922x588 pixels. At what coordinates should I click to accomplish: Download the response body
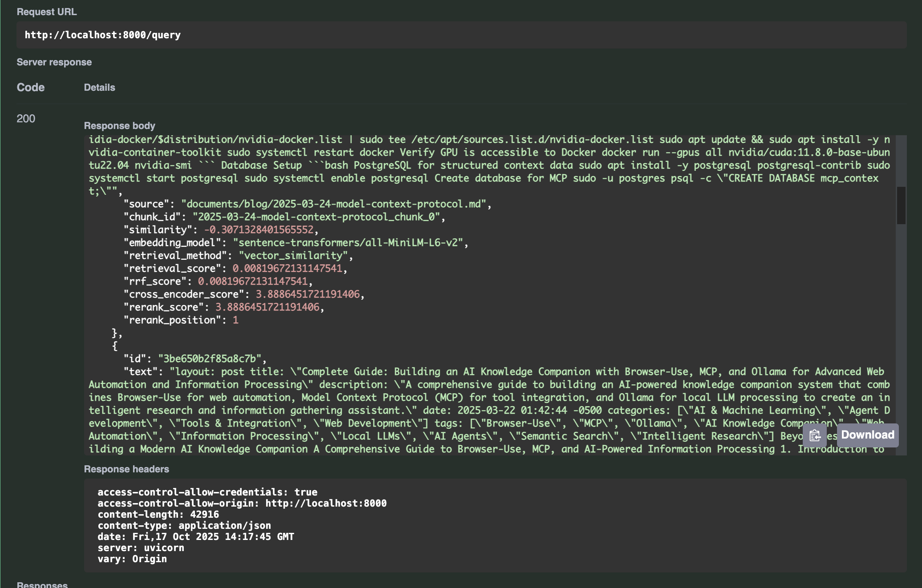(867, 435)
